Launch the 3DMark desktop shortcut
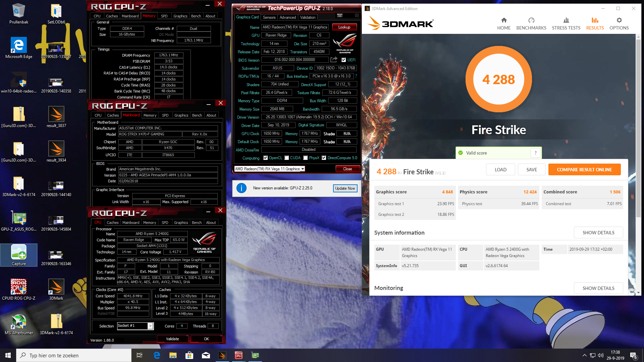The image size is (644, 362). pos(56,289)
